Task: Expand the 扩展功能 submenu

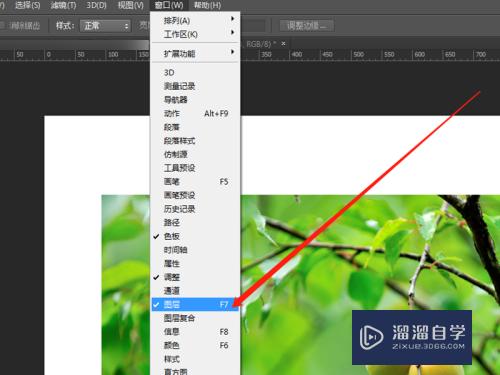Action: 195,53
